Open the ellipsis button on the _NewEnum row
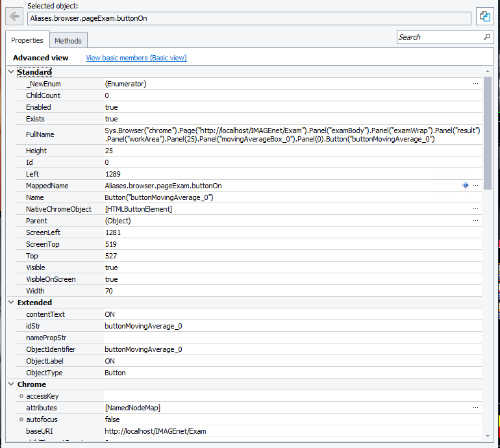The width and height of the screenshot is (500, 448). point(475,84)
